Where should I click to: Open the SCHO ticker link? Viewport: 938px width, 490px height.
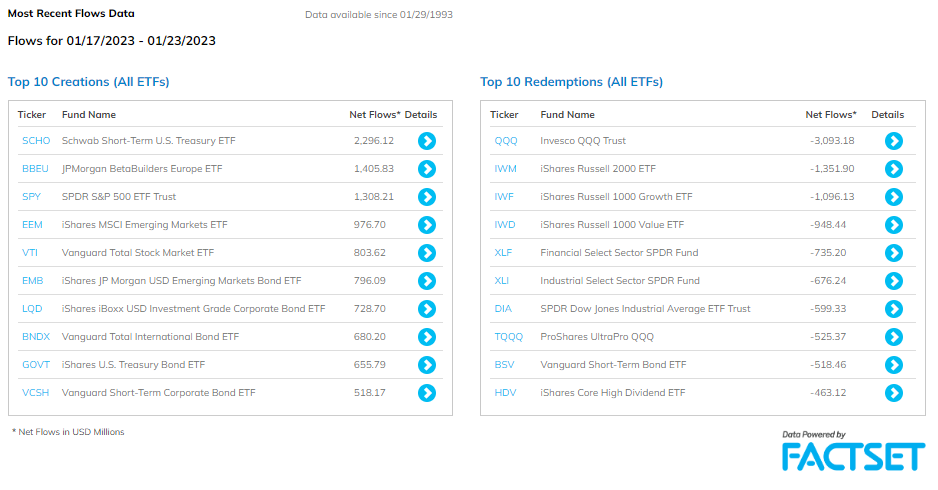(36, 141)
